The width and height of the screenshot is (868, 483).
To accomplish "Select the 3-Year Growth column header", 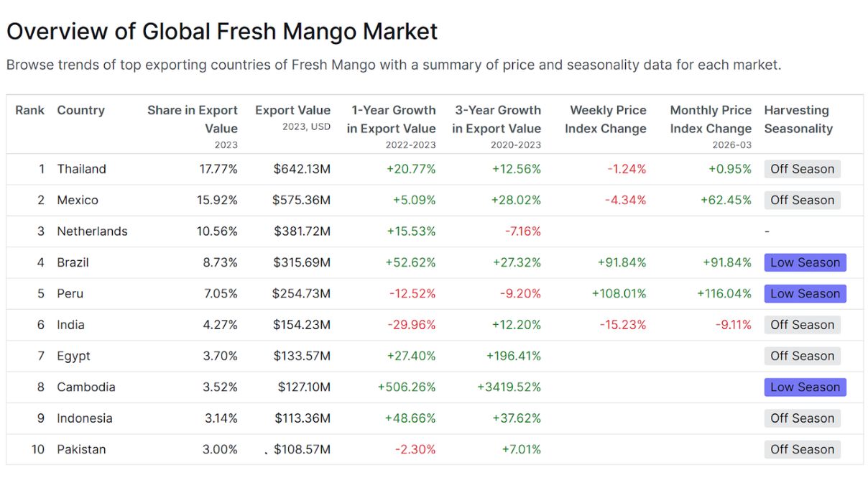I will click(x=497, y=119).
